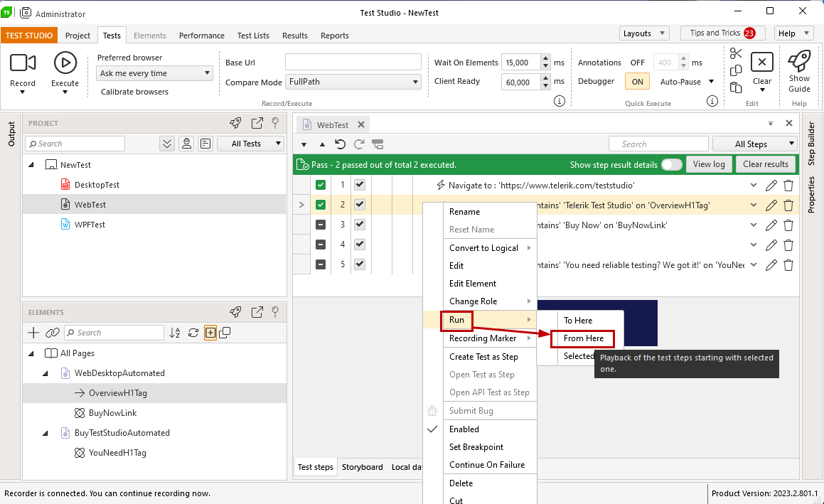The height and width of the screenshot is (504, 824).
Task: Open Compare Mode FullPath dropdown
Action: click(353, 82)
